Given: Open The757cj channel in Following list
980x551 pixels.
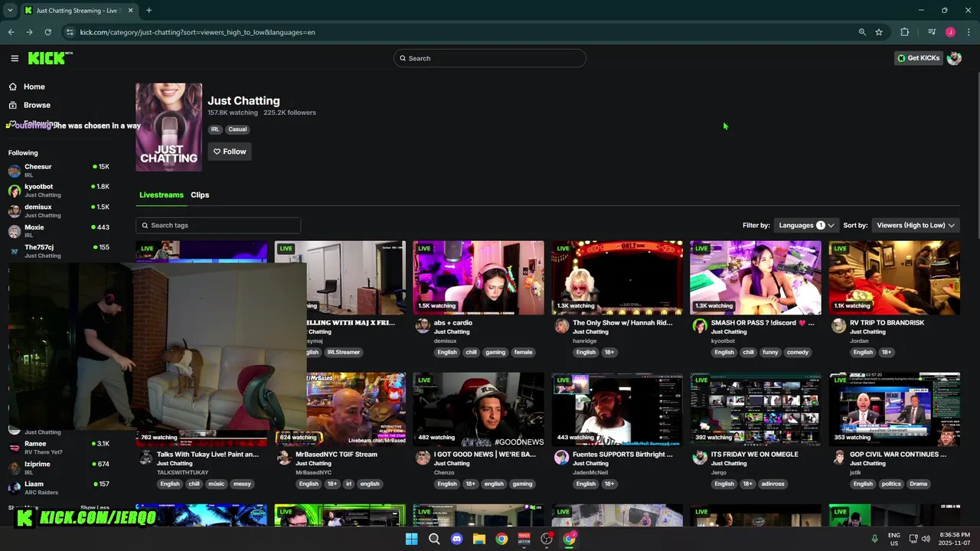Looking at the screenshot, I should click(x=59, y=251).
